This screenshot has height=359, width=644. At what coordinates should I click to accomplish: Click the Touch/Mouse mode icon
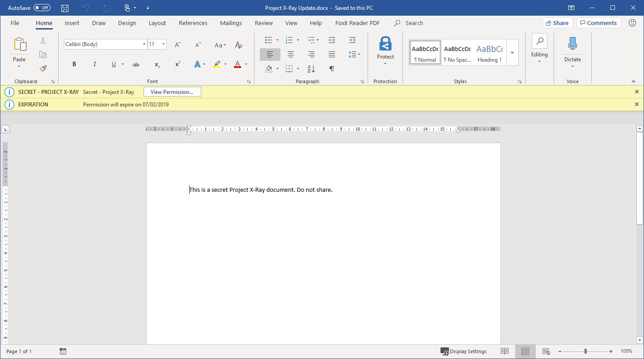point(127,8)
